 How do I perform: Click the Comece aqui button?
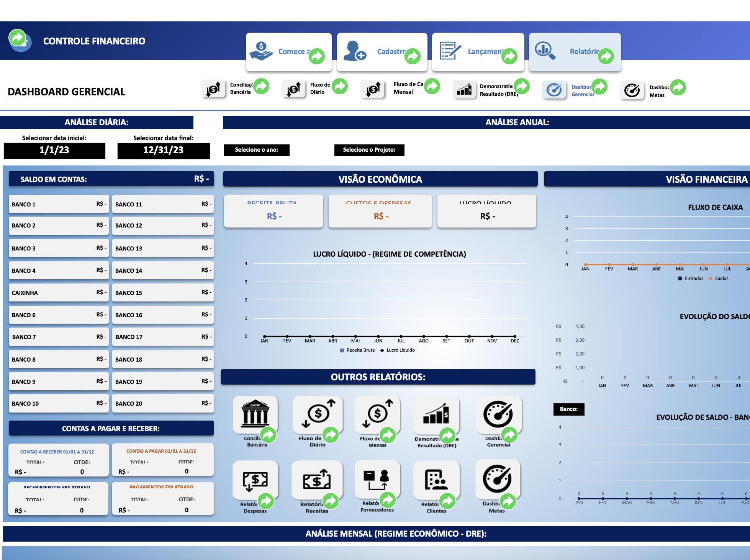[289, 52]
